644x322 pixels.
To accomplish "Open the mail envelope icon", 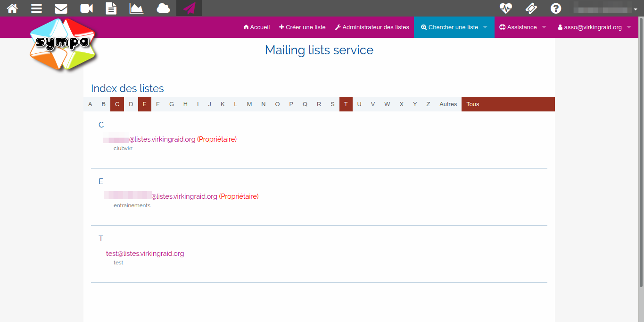I will [x=61, y=8].
